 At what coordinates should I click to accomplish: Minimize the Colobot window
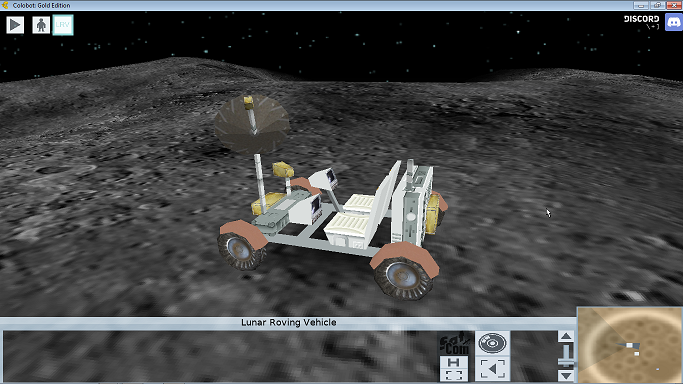(641, 5)
